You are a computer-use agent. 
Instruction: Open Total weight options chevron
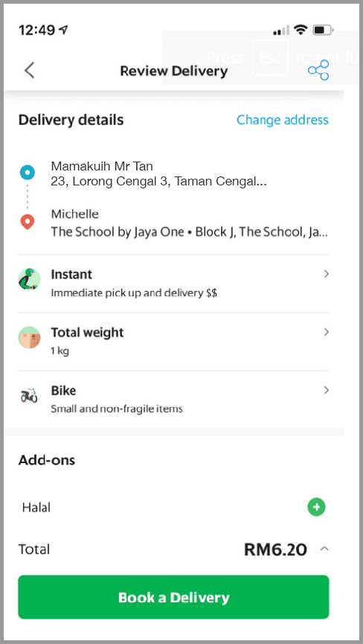pyautogui.click(x=327, y=332)
